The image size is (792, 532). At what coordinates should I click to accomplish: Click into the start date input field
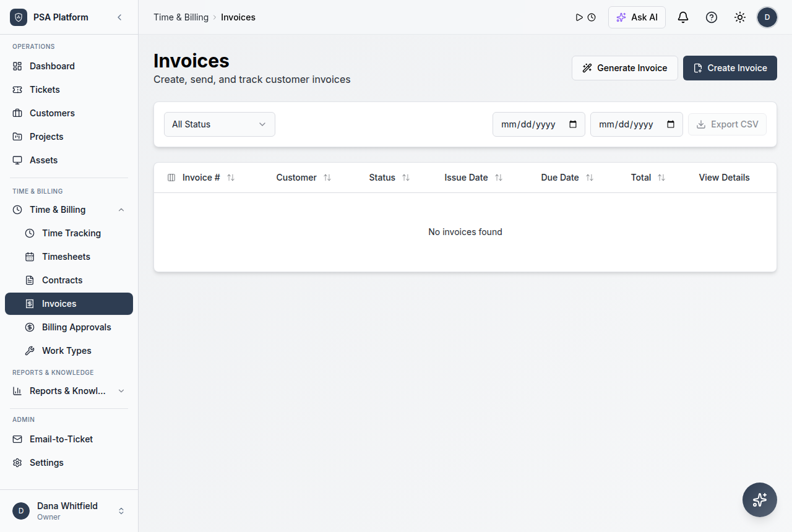[539, 124]
